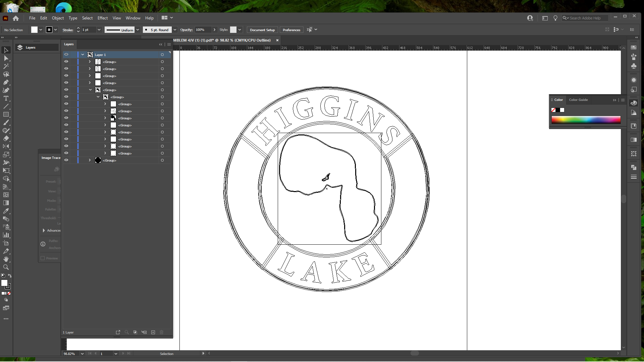Collapse the Layers panel double arrows
644x362 pixels.
(x=161, y=44)
